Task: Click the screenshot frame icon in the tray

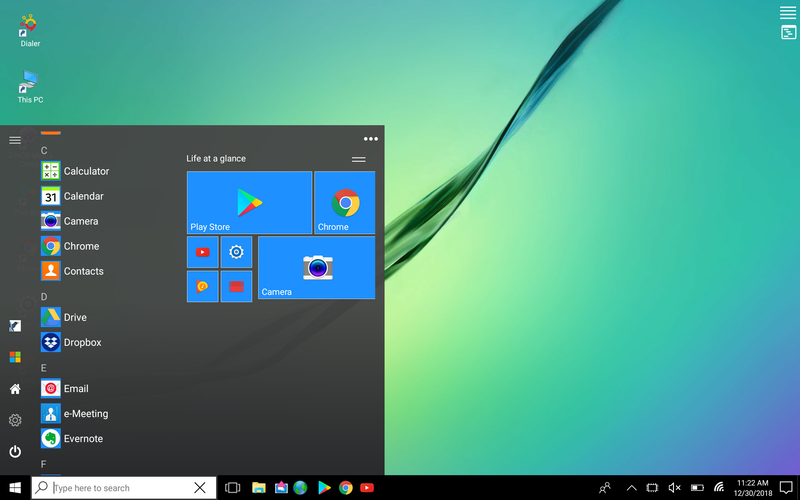Action: point(652,488)
